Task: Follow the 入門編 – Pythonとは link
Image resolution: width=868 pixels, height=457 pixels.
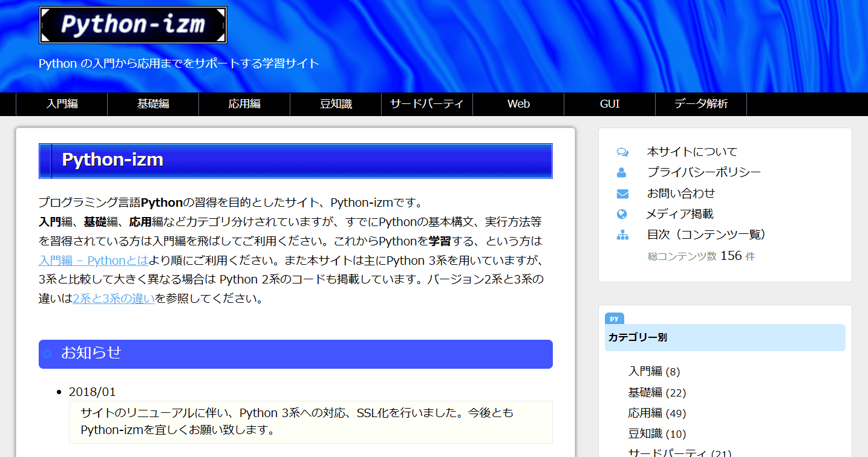Action: [93, 261]
